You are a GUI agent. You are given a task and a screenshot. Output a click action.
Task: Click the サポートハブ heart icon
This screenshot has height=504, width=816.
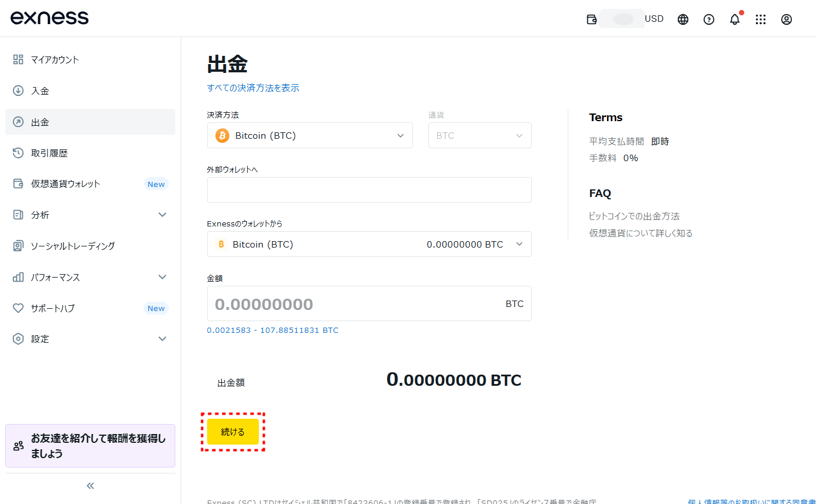(x=18, y=308)
